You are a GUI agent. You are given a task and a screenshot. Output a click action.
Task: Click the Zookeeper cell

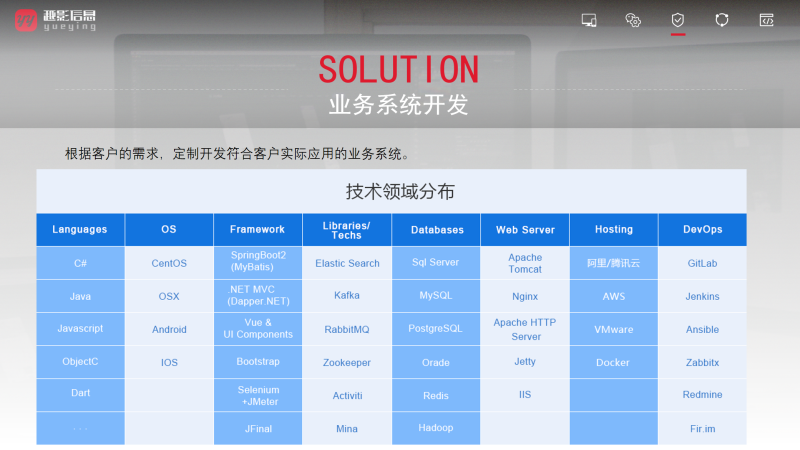[347, 362]
